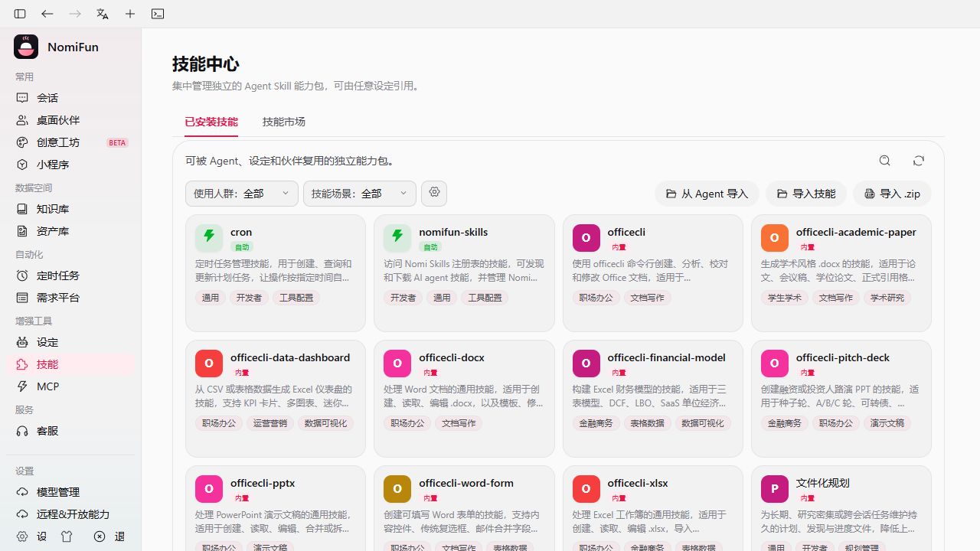The width and height of the screenshot is (980, 551).
Task: Go to 资产库 sidebar entry
Action: click(70, 231)
